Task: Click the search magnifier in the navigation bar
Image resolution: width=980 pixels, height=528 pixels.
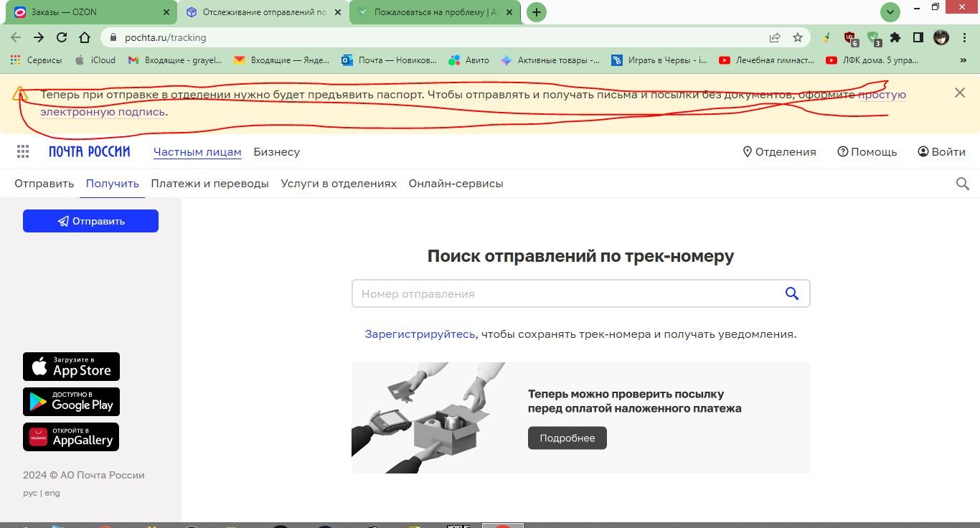Action: (x=962, y=184)
